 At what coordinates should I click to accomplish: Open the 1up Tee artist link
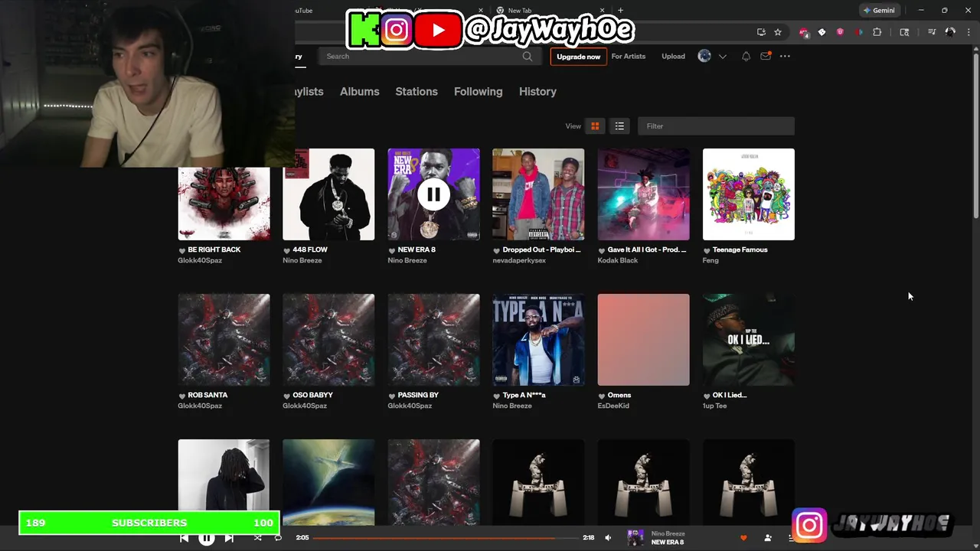[x=714, y=406]
